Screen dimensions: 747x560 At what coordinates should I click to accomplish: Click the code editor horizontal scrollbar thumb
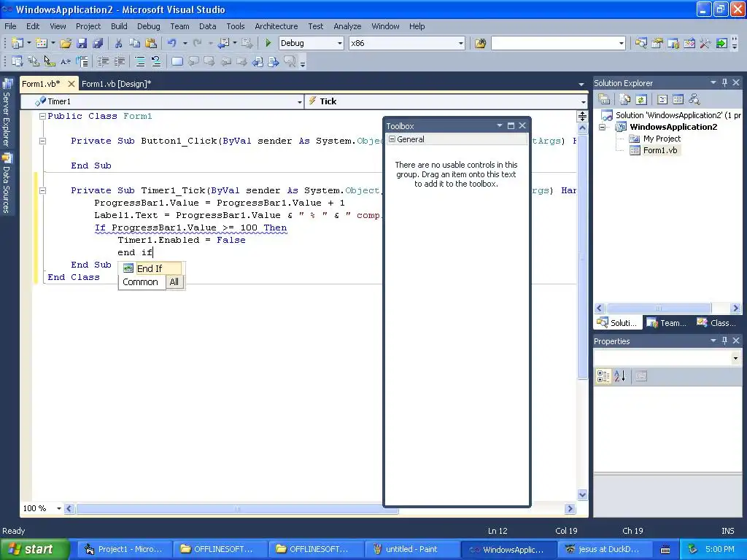click(x=238, y=508)
